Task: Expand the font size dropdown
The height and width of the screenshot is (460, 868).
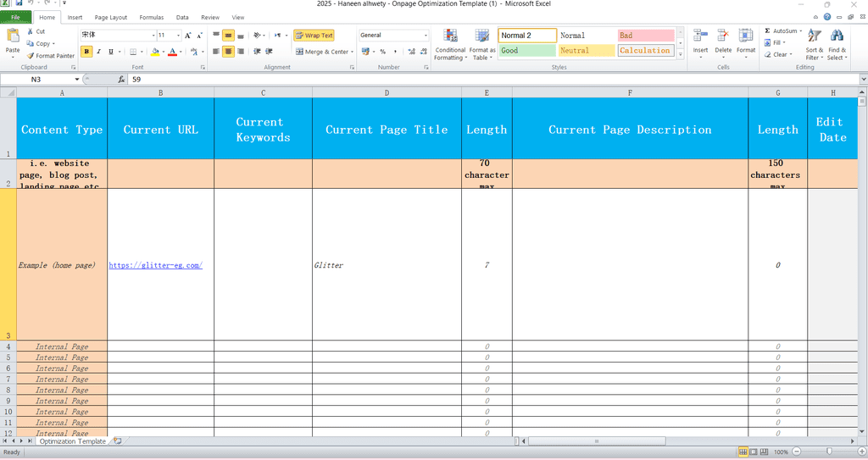Action: coord(177,36)
